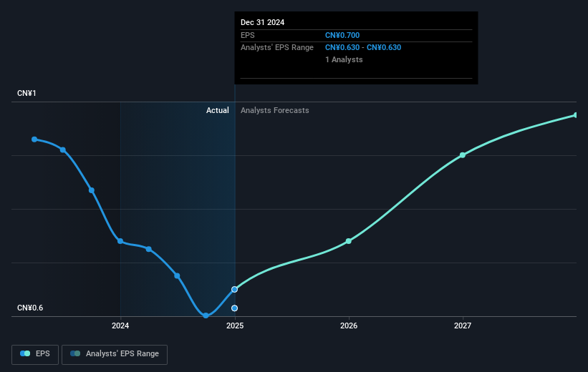
Task: Click the Analysts Forecasts label
Action: (x=275, y=110)
